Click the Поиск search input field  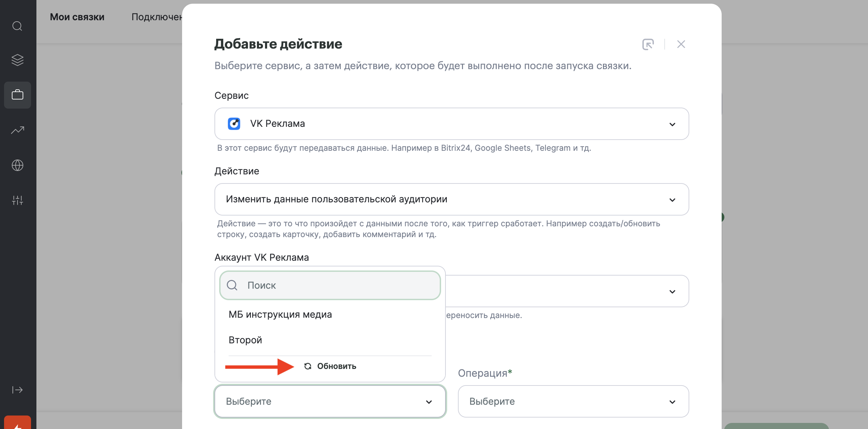tap(330, 285)
